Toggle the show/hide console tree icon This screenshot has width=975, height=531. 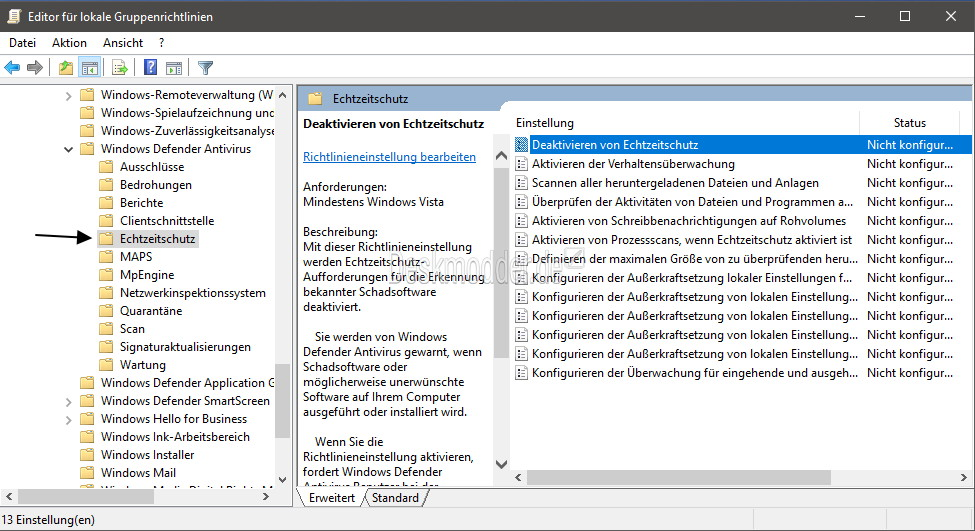point(90,67)
